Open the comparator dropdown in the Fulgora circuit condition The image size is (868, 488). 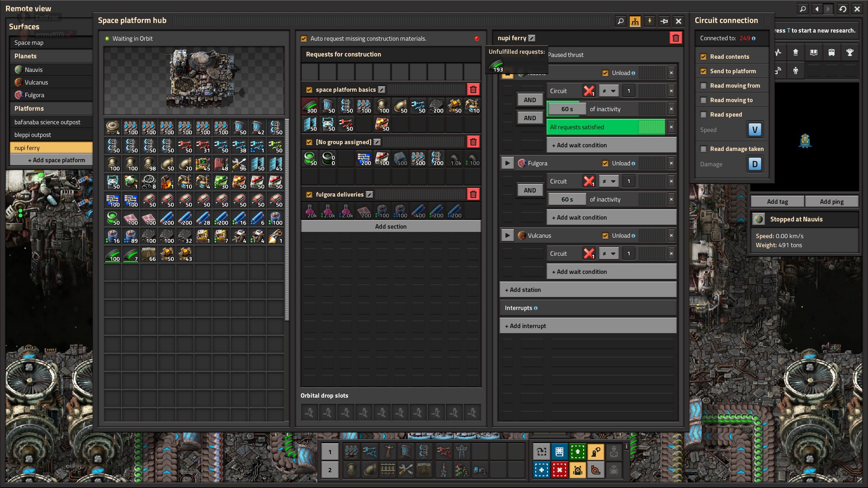click(609, 181)
